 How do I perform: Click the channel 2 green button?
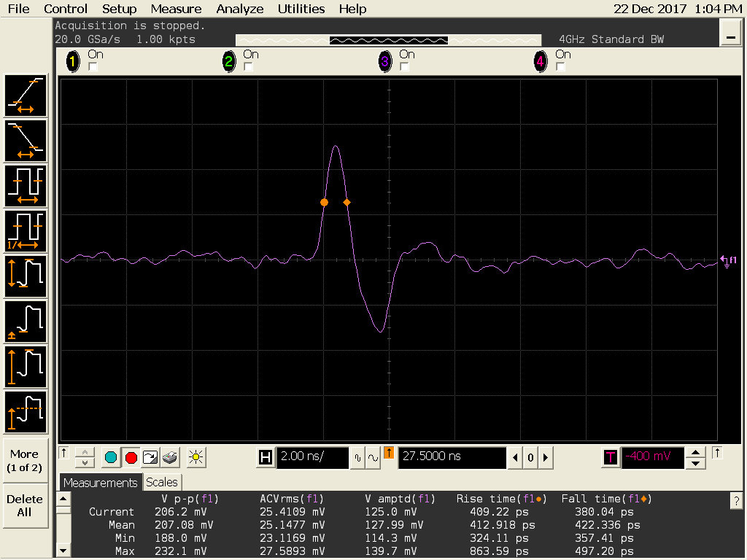[x=228, y=61]
